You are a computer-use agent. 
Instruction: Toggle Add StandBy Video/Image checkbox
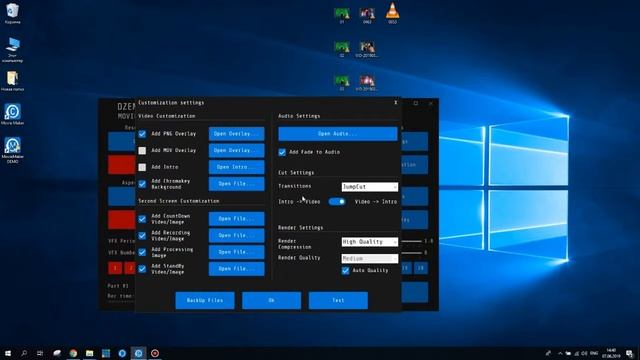click(x=142, y=269)
